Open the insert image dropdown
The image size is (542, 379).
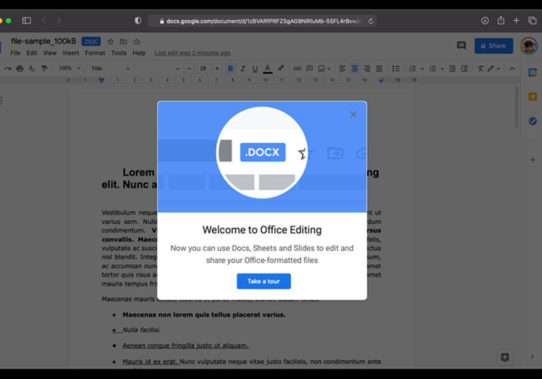[x=324, y=68]
